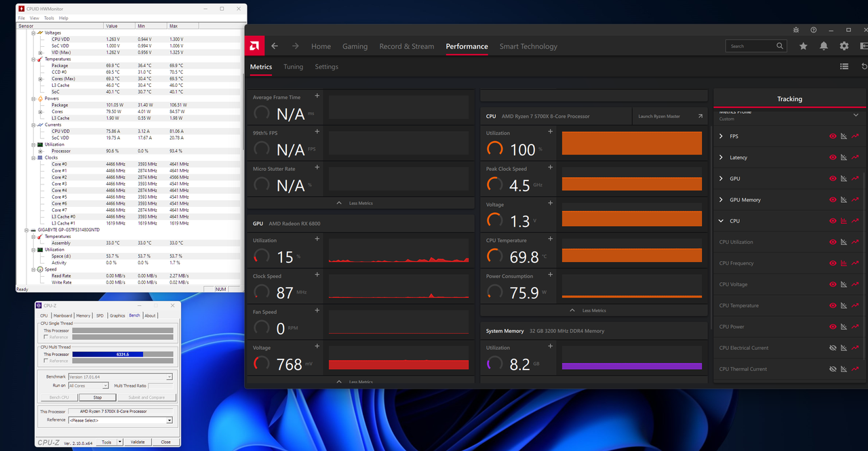The height and width of the screenshot is (451, 868).
Task: Switch to the Mainboard tab in CPU-Z
Action: 63,315
